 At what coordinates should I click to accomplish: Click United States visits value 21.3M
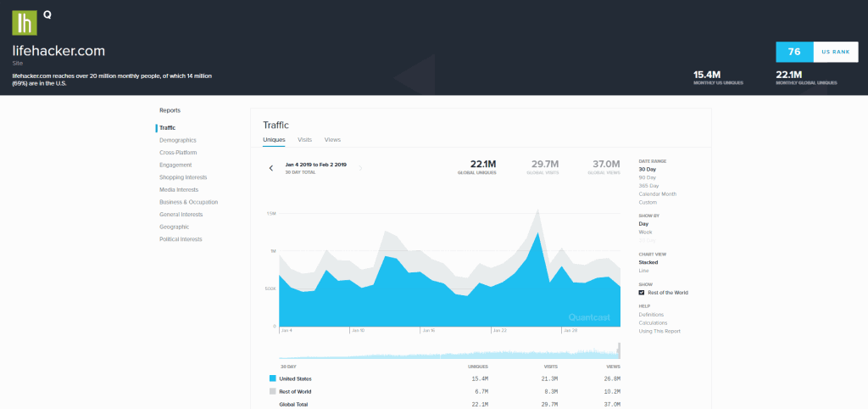(548, 379)
